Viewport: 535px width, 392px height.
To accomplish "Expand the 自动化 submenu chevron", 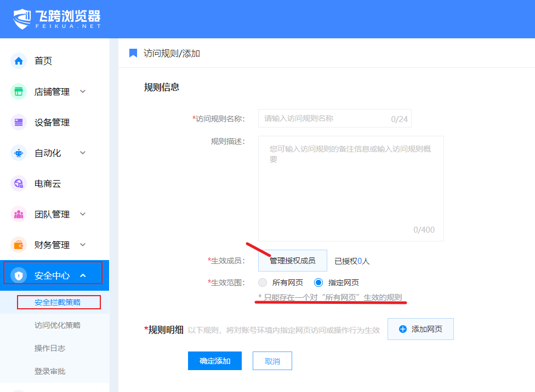I will [x=83, y=153].
